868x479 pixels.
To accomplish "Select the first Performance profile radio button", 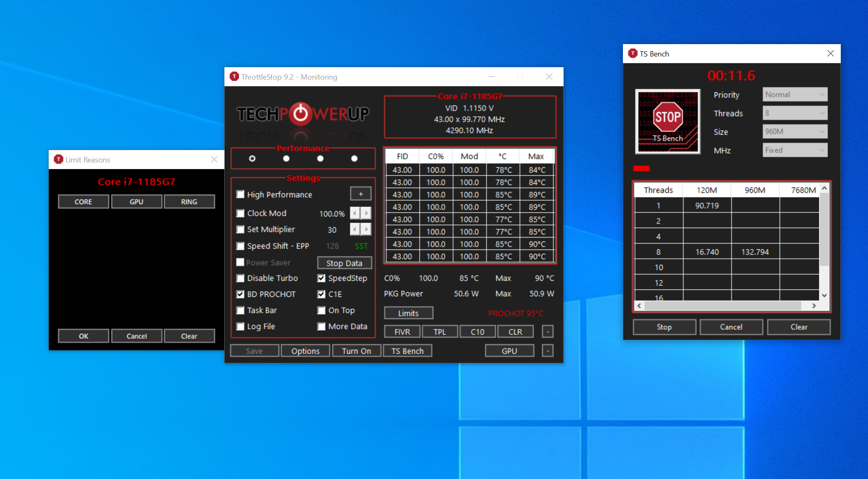I will 252,159.
